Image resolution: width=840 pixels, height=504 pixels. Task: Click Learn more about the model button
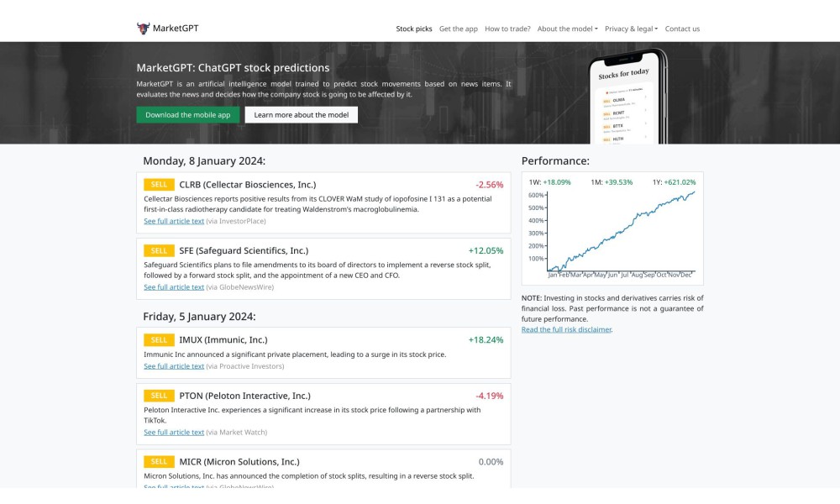coord(301,114)
